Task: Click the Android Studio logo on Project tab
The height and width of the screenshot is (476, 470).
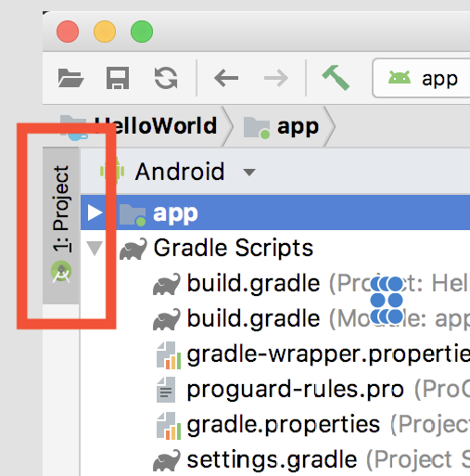Action: (61, 272)
